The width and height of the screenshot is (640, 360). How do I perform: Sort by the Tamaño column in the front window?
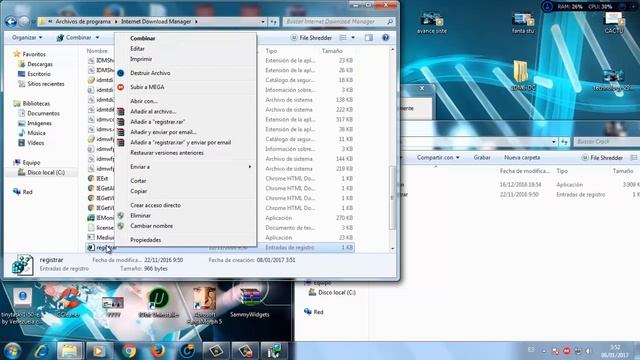332,51
